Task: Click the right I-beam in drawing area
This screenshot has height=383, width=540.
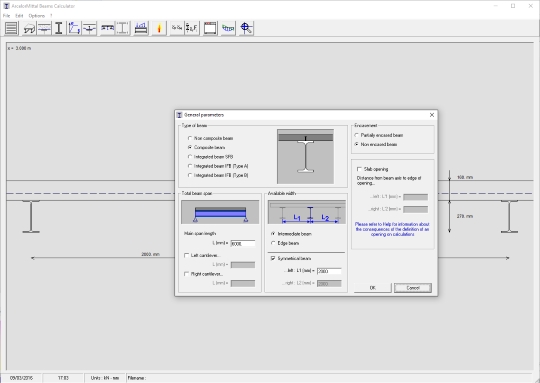Action: pyautogui.click(x=509, y=216)
